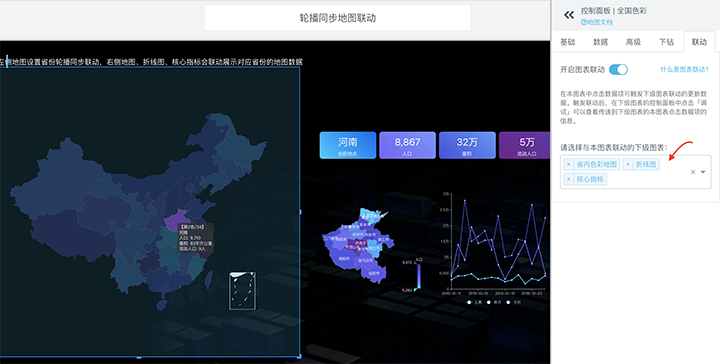720x364 pixels.
Task: Collapse the control panel with double-chevron icon
Action: point(569,15)
